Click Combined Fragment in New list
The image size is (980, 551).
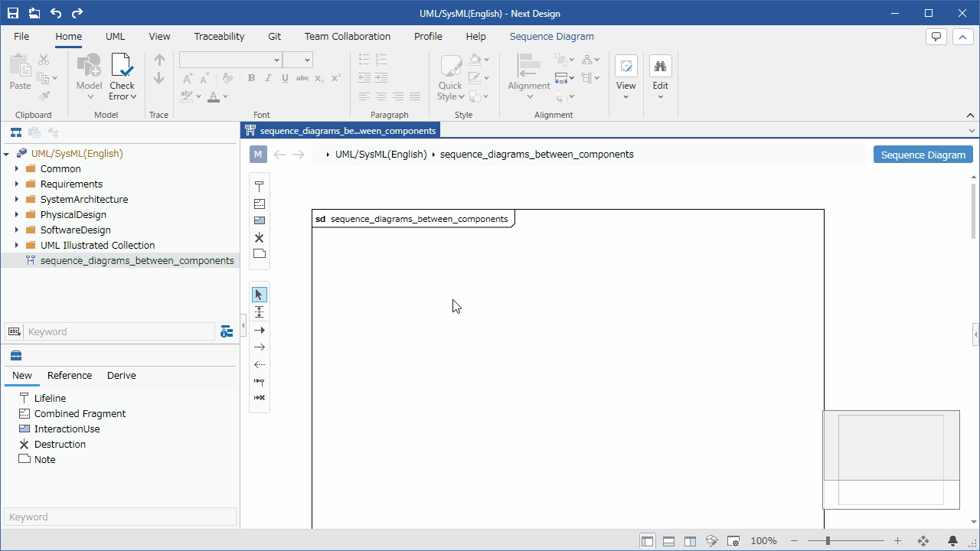pos(80,413)
